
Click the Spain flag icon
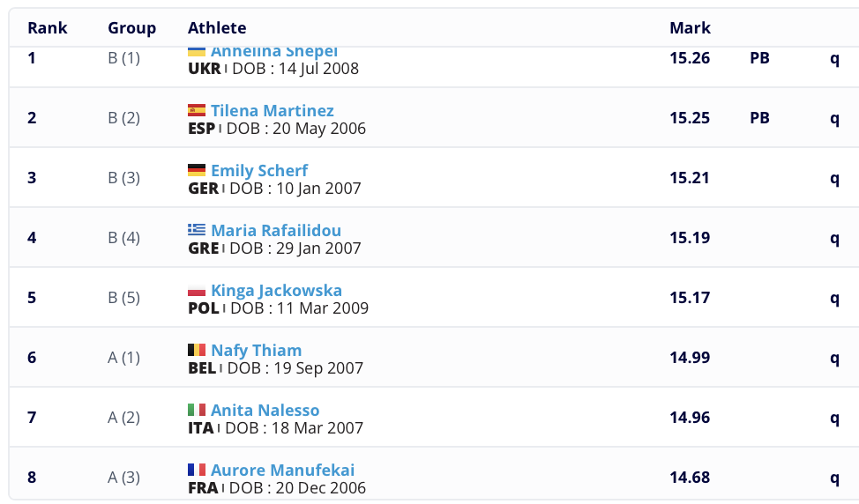197,111
